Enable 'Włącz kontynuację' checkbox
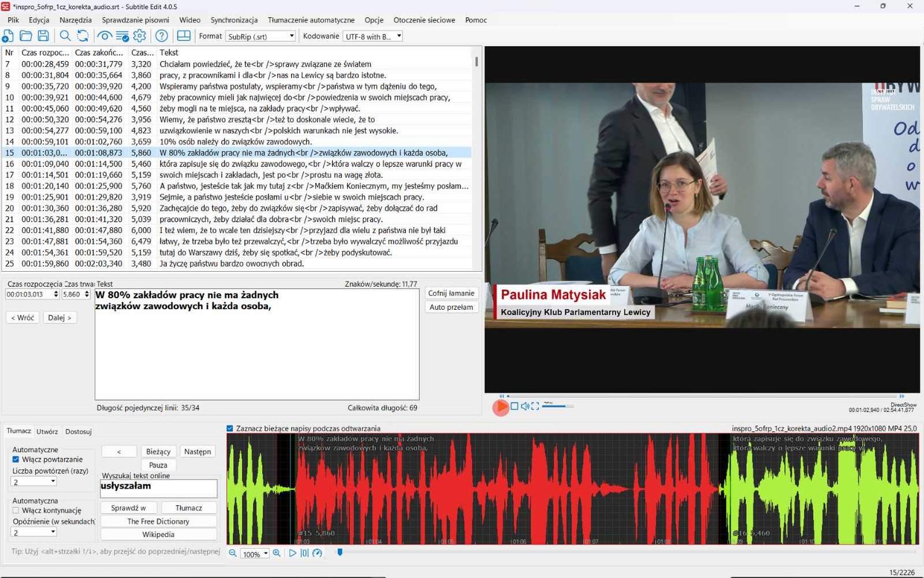Screen dimensions: 924x578 point(16,510)
